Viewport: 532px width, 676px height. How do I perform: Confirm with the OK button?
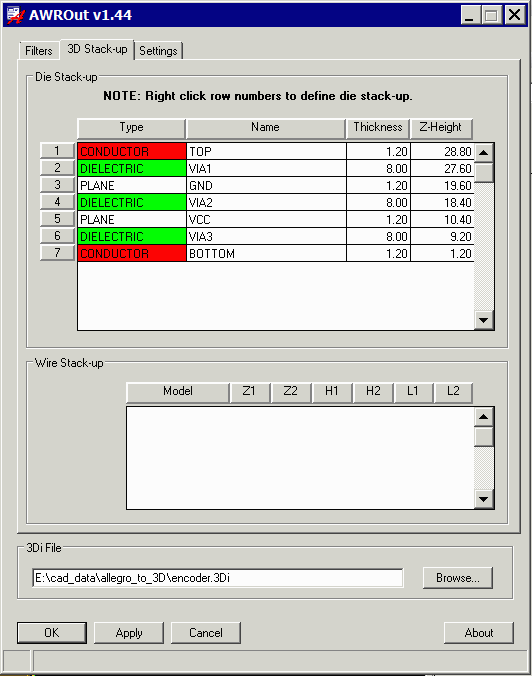[x=52, y=632]
